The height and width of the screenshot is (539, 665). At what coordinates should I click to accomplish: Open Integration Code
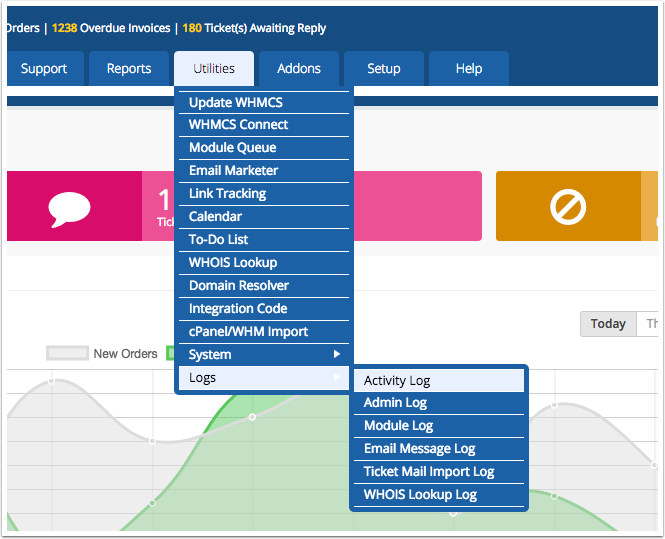tap(264, 308)
